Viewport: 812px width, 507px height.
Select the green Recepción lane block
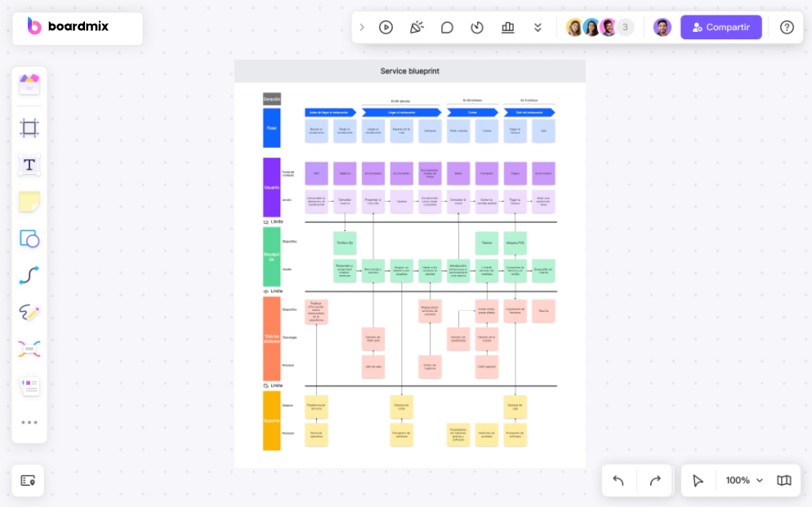[x=271, y=256]
